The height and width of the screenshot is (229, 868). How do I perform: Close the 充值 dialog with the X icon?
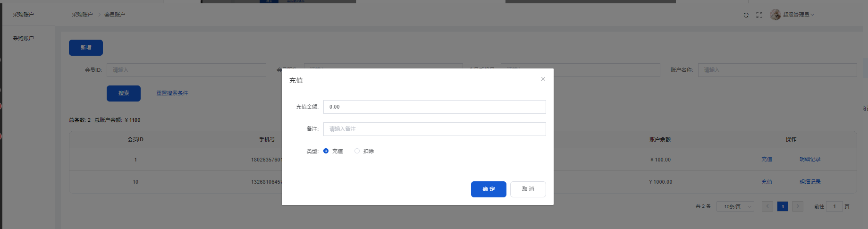coord(543,79)
